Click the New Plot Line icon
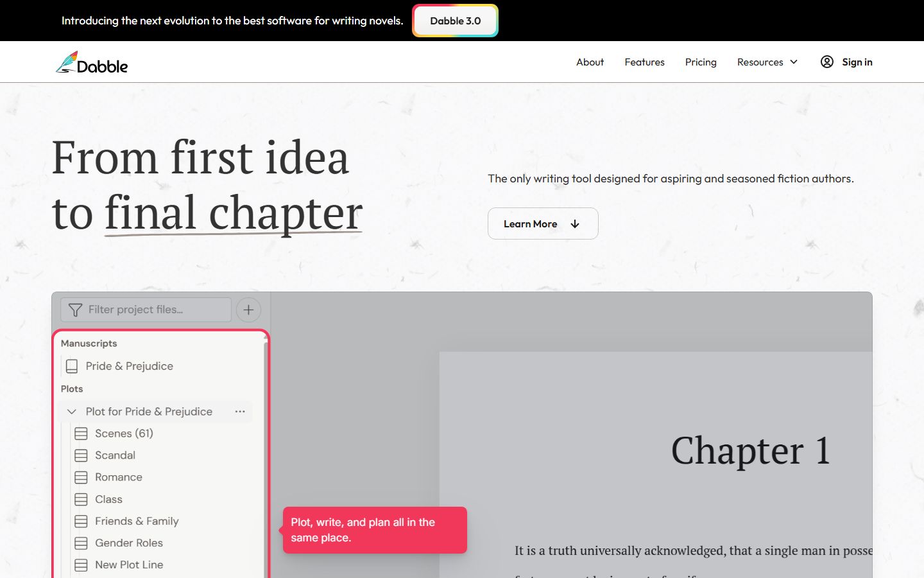The height and width of the screenshot is (578, 924). point(81,565)
